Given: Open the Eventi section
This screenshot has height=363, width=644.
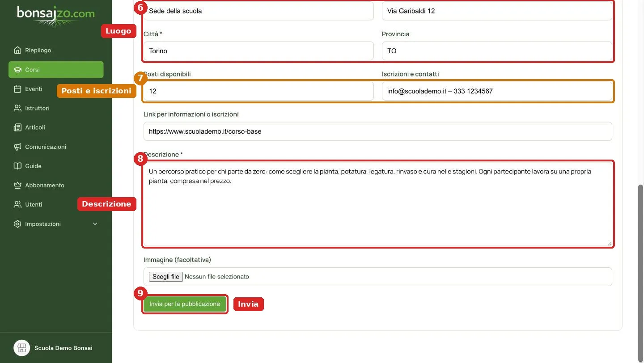Looking at the screenshot, I should [x=56, y=89].
